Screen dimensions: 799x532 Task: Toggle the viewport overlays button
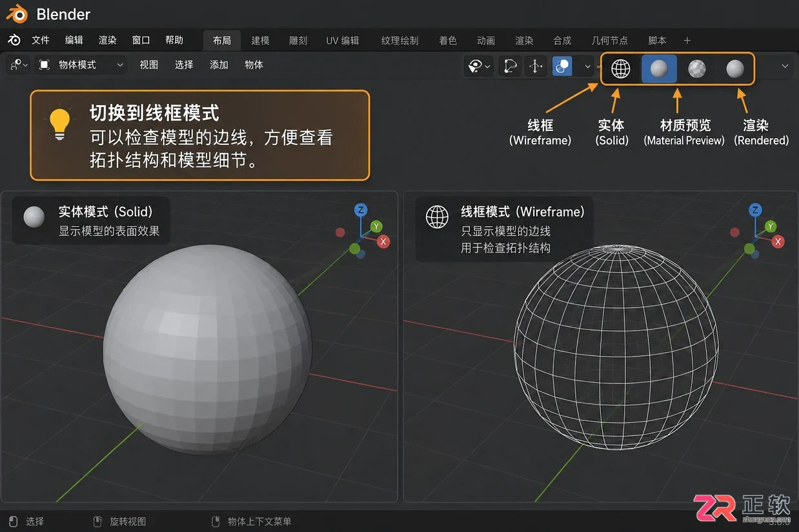pos(562,66)
